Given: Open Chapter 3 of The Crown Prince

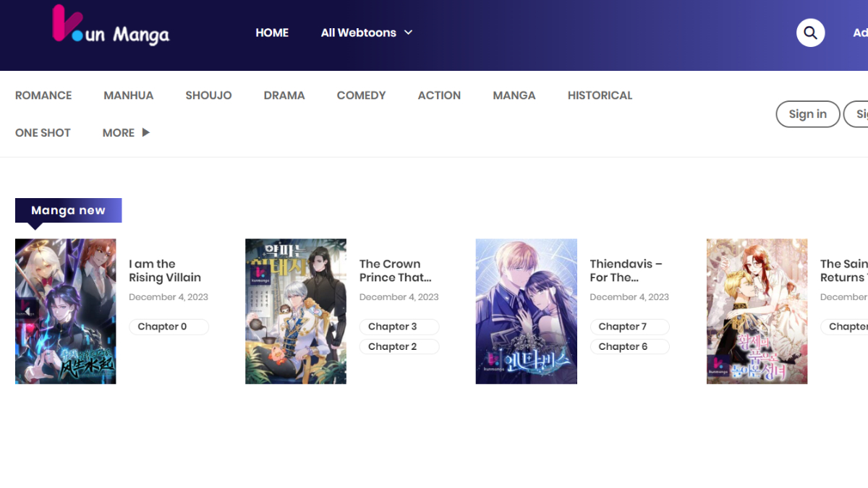Looking at the screenshot, I should point(399,327).
